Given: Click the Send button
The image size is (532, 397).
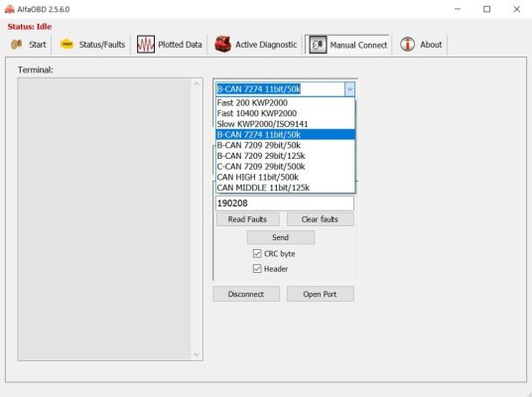Looking at the screenshot, I should [x=281, y=237].
